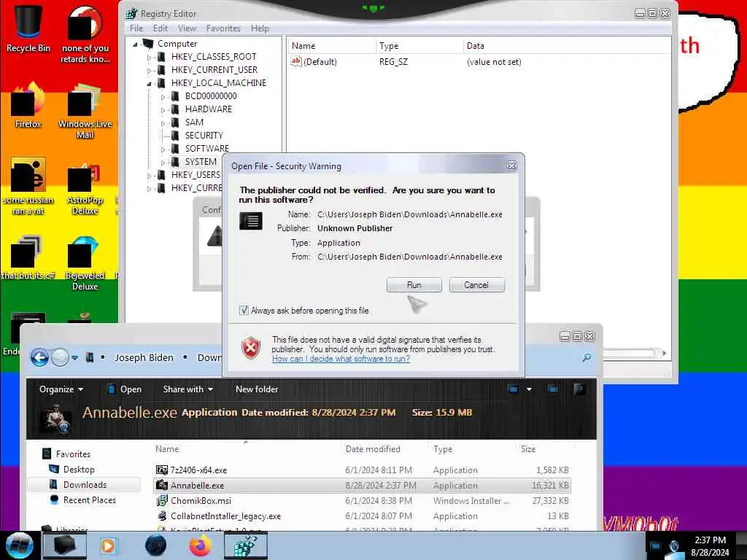Sort files by the Size column header
This screenshot has height=560, width=747.
[528, 448]
